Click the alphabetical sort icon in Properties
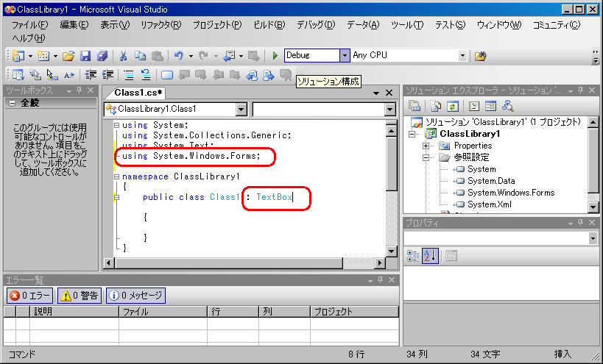Screen dimensions: 603x364 tap(431, 255)
